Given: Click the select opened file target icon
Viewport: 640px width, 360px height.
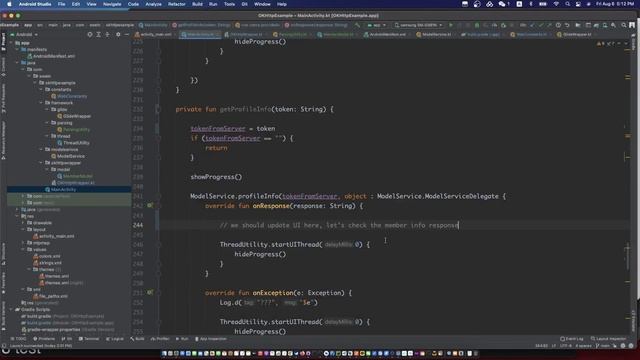Looking at the screenshot, I should pyautogui.click(x=90, y=35).
